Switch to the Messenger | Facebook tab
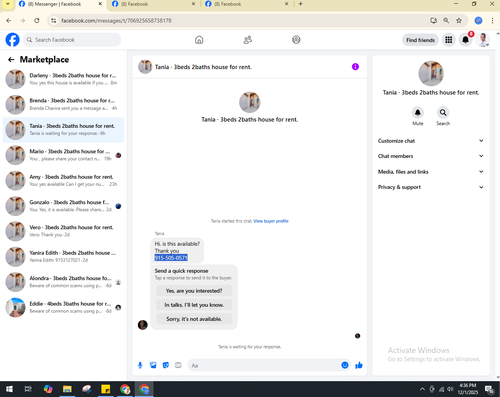500x397 pixels. 60,4
